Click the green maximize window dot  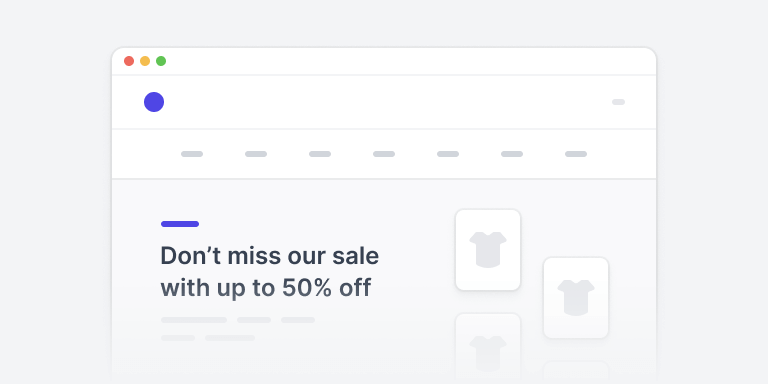tap(161, 61)
